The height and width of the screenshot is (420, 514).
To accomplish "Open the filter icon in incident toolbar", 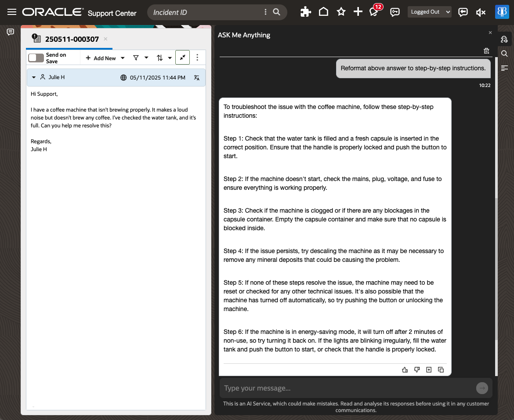I will click(136, 58).
